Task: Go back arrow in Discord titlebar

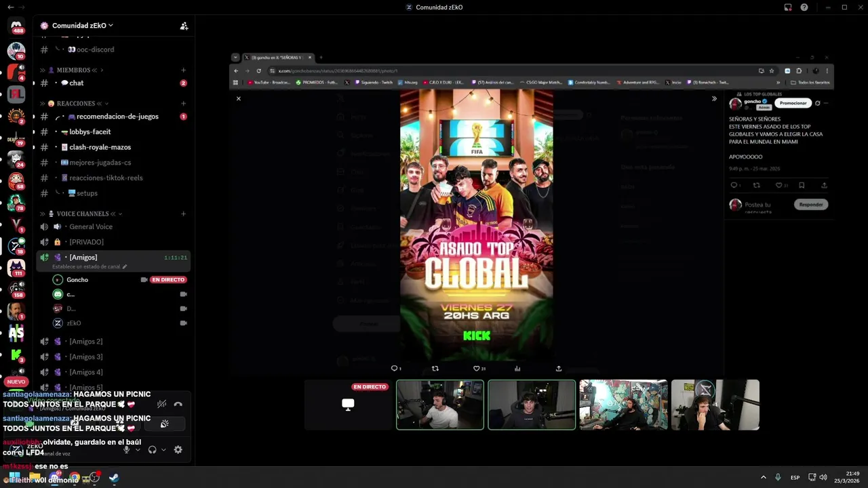Action: click(9, 7)
